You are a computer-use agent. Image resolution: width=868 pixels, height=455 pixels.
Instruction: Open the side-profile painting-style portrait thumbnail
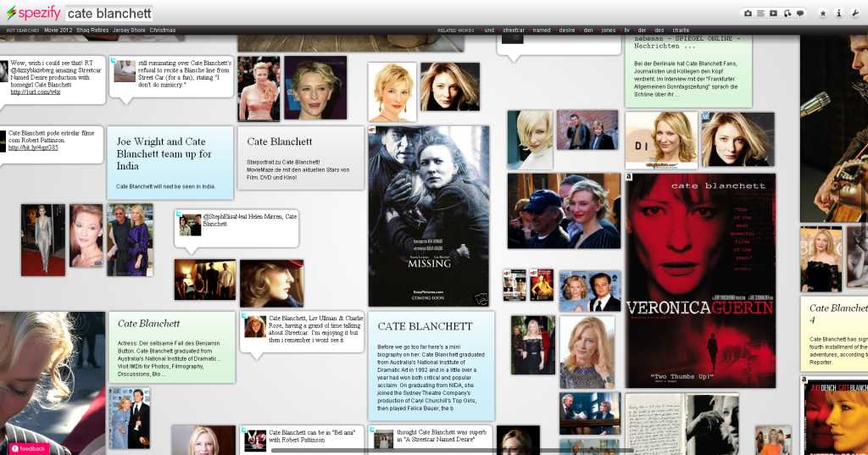tap(272, 283)
